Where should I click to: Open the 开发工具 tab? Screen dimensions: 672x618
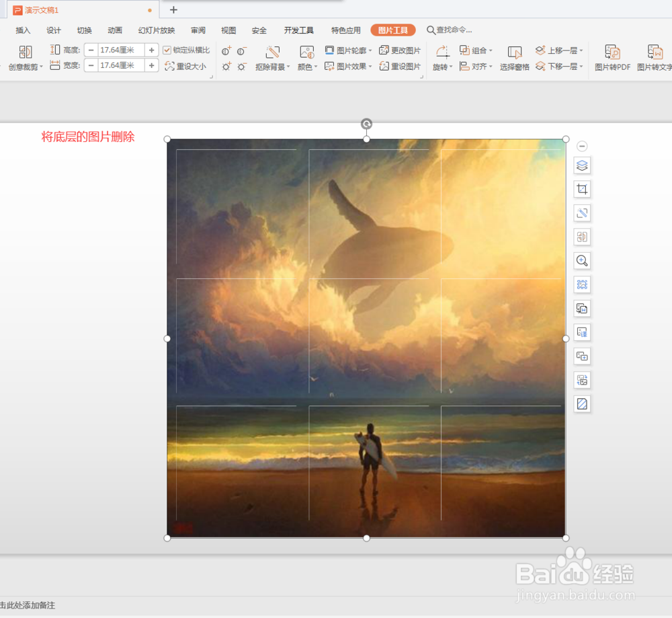(x=299, y=30)
